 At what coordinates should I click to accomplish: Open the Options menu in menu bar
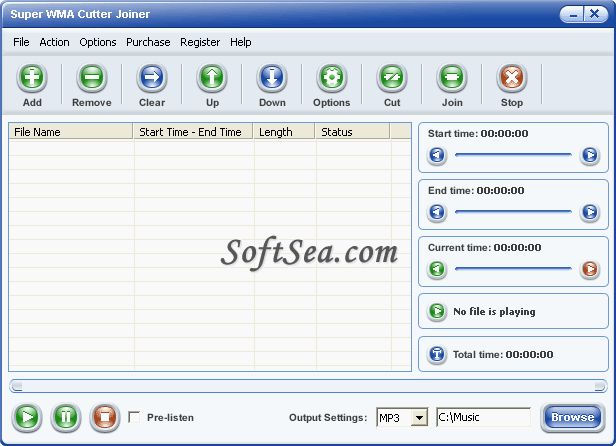coord(98,42)
